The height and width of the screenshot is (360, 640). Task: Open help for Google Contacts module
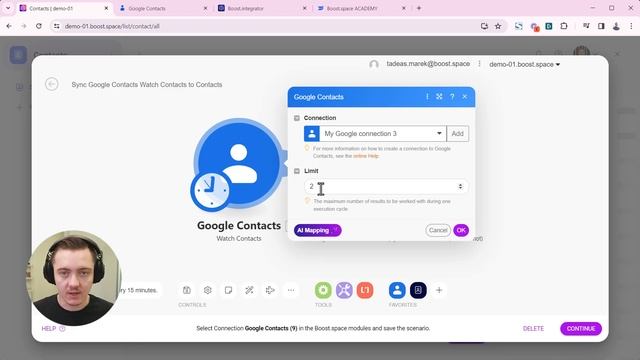[452, 97]
